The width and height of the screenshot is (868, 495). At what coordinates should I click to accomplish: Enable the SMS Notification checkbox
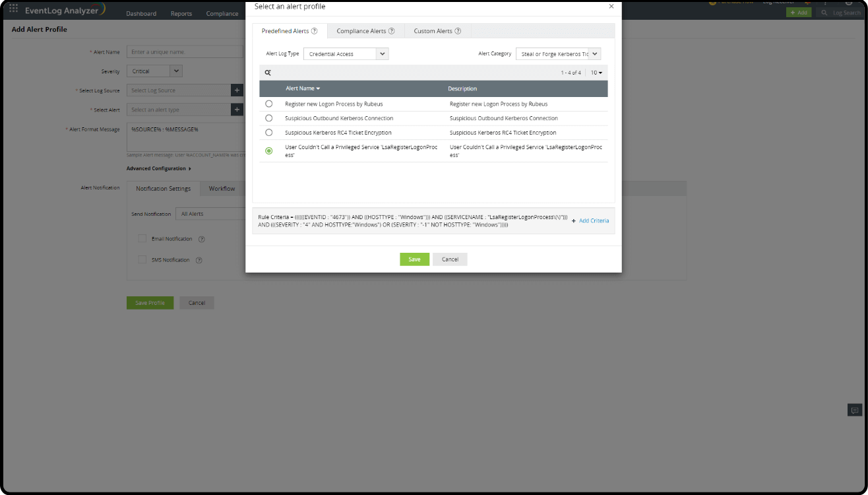(x=142, y=260)
